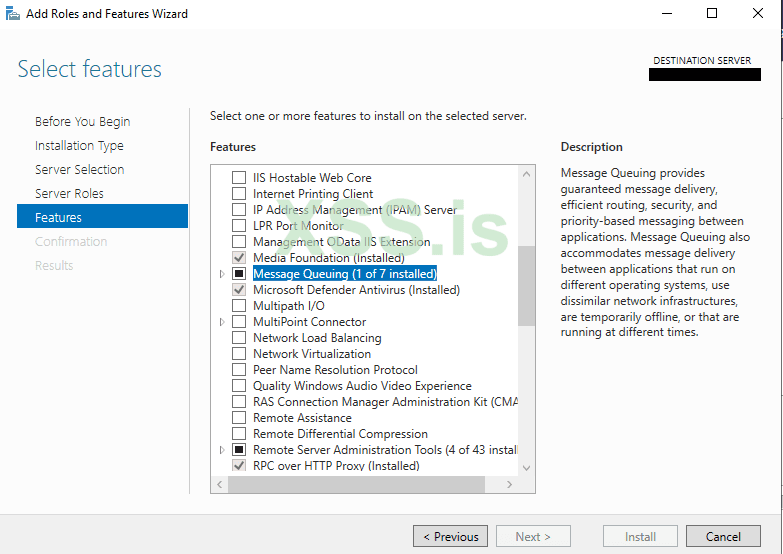
Task: Select 'Network Load Balancing' row text
Action: click(317, 338)
